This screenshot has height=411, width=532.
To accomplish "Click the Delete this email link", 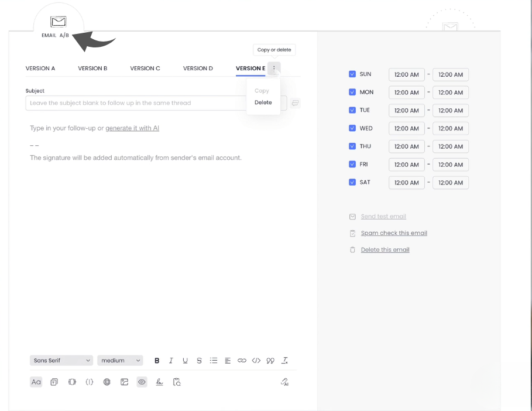I will point(385,249).
